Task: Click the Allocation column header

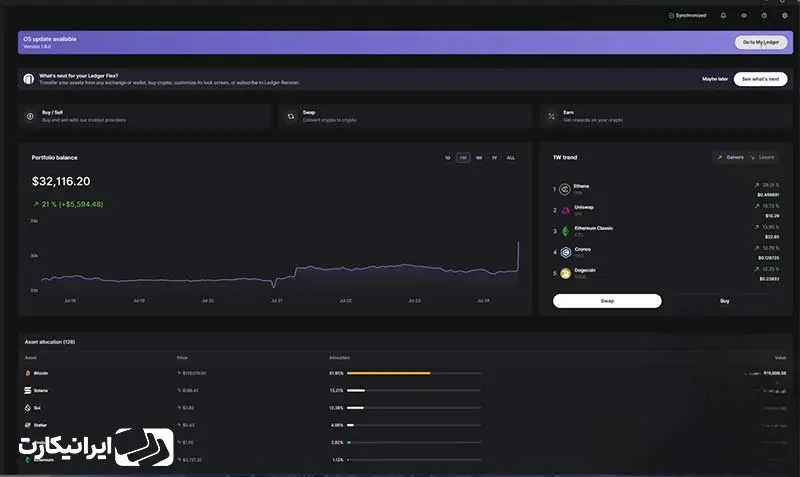Action: (339, 358)
